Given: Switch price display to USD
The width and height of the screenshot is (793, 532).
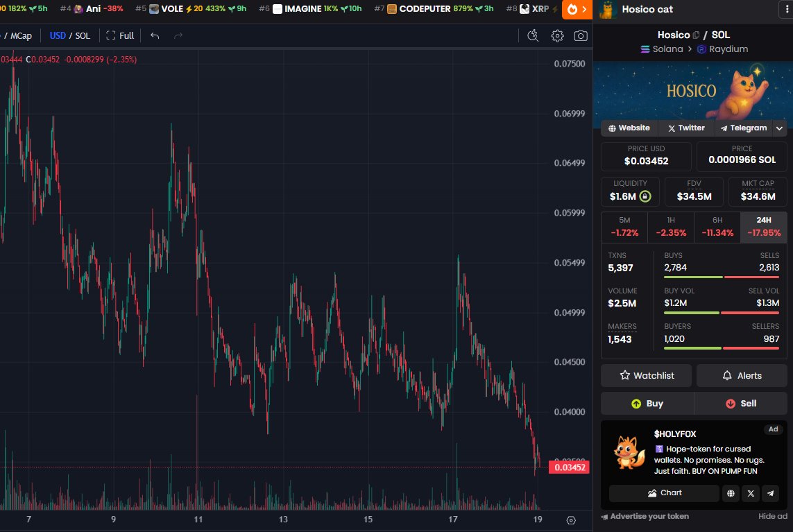Looking at the screenshot, I should point(58,35).
